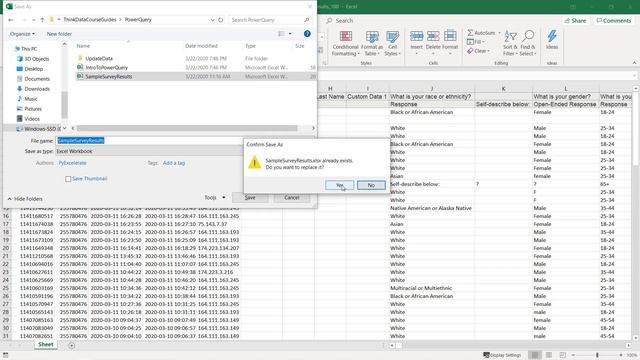
Task: Open Sort & Filter in Excel ribbon
Action: tap(510, 43)
